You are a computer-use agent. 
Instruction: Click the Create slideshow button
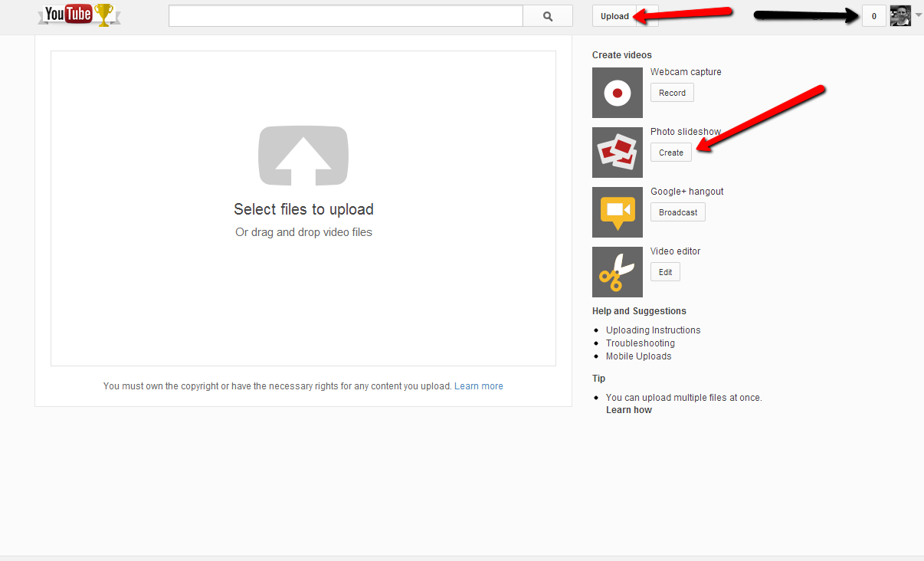click(671, 153)
